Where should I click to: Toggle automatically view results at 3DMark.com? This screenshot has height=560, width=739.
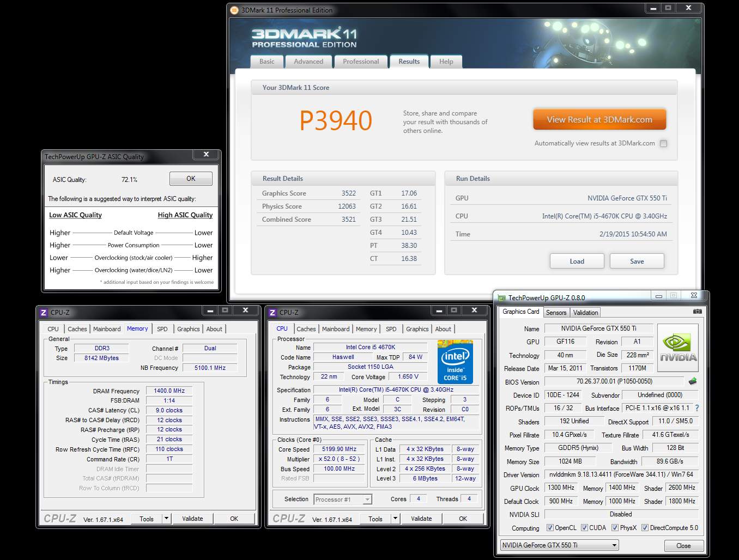click(x=663, y=144)
